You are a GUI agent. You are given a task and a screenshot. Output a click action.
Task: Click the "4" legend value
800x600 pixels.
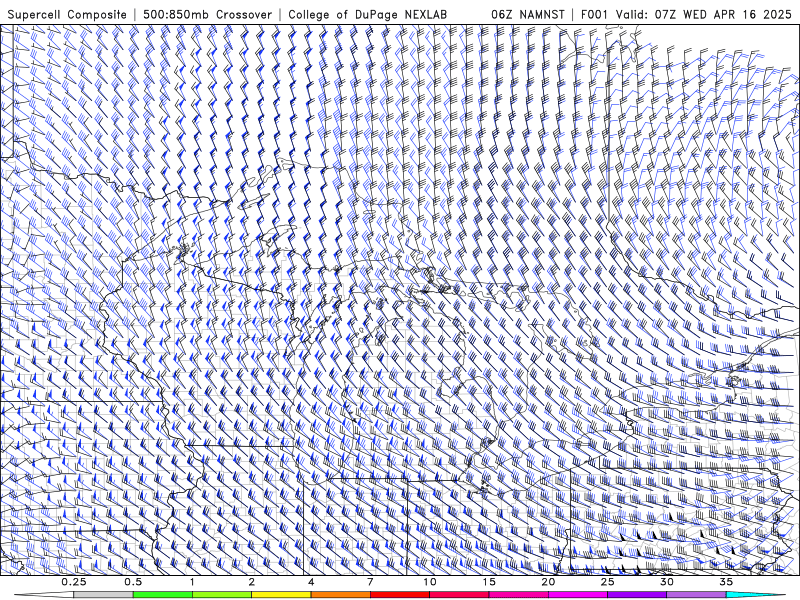click(x=311, y=582)
